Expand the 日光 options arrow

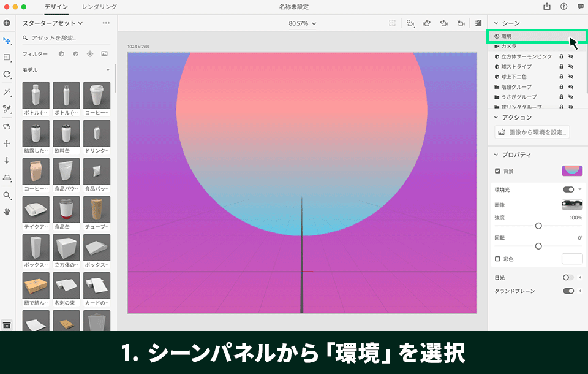[x=580, y=278]
